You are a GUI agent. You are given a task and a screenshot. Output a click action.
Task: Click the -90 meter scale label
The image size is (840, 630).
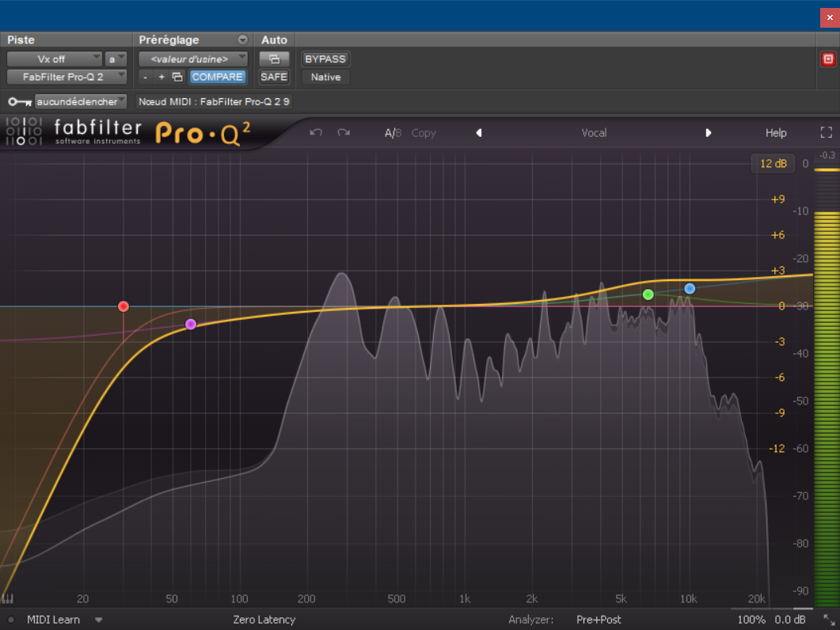pos(800,591)
